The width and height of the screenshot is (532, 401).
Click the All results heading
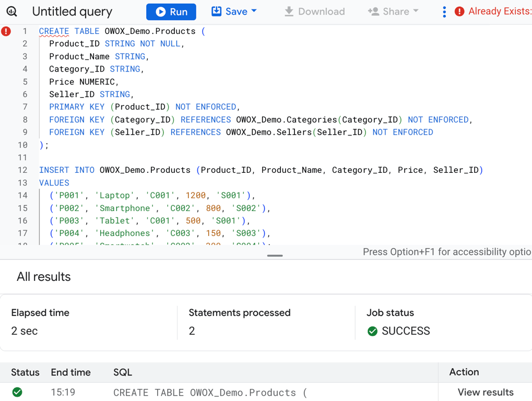click(x=44, y=277)
